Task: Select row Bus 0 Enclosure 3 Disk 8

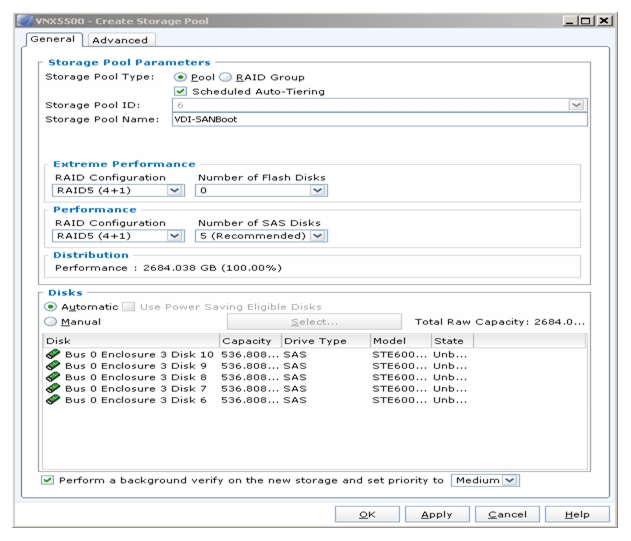Action: [314, 377]
